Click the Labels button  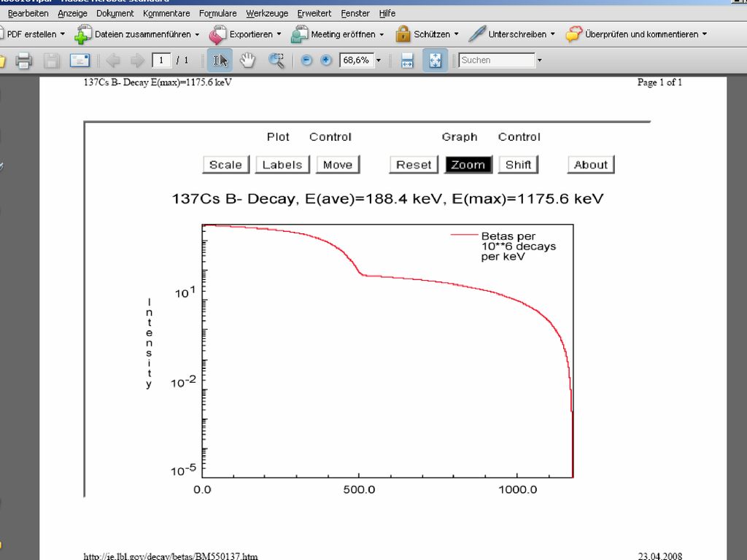point(282,165)
